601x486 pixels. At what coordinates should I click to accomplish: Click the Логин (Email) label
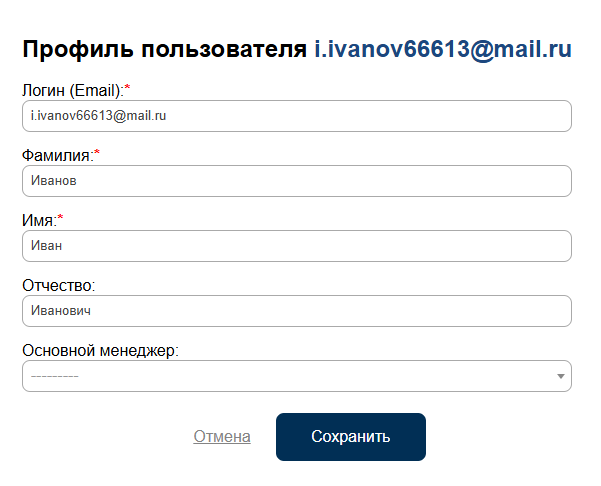(x=72, y=90)
